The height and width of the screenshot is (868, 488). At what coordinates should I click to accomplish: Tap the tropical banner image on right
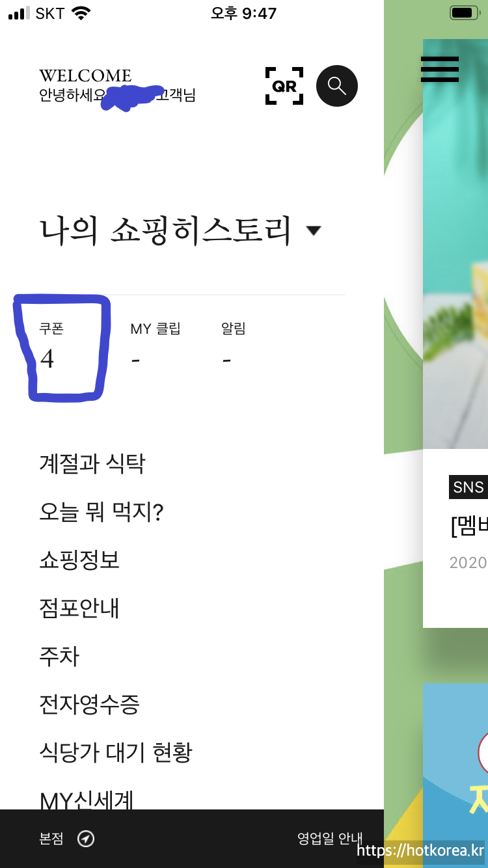(x=455, y=244)
